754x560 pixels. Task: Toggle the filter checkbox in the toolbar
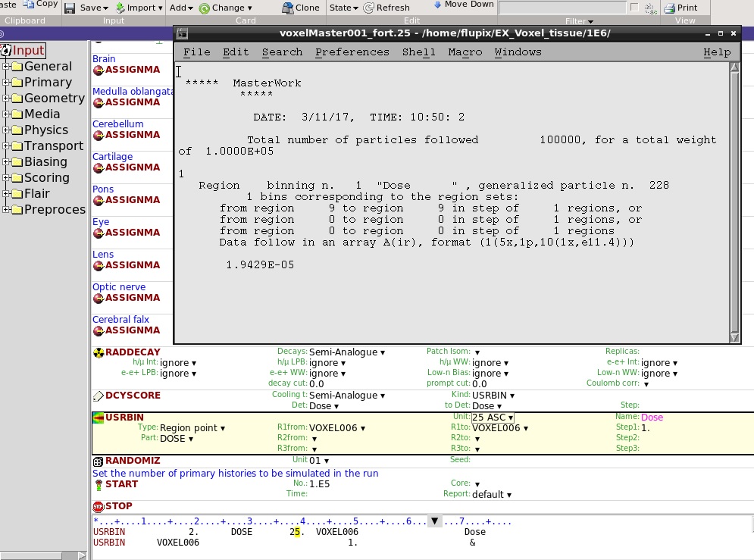(635, 8)
